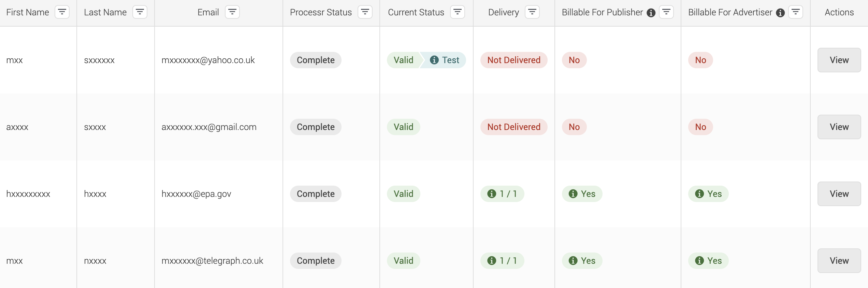The image size is (868, 288).
Task: Open the Delivery column filter icon
Action: coord(532,12)
